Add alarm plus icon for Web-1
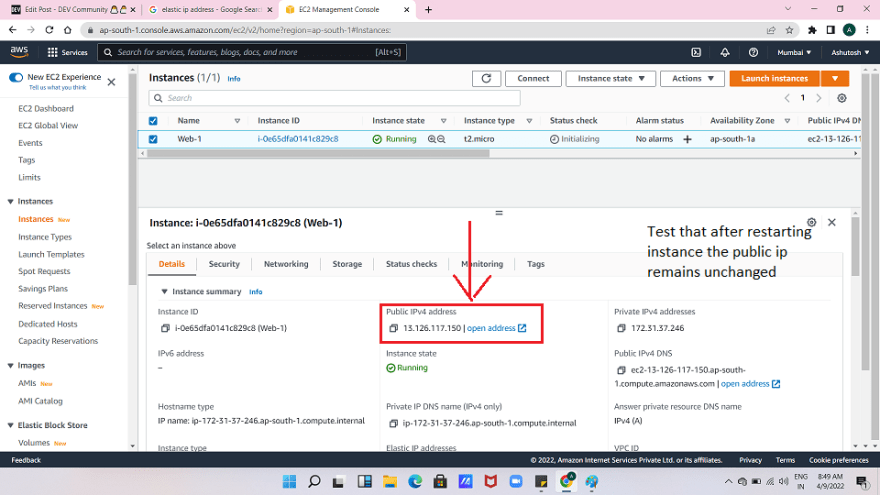This screenshot has height=495, width=880. click(x=687, y=139)
